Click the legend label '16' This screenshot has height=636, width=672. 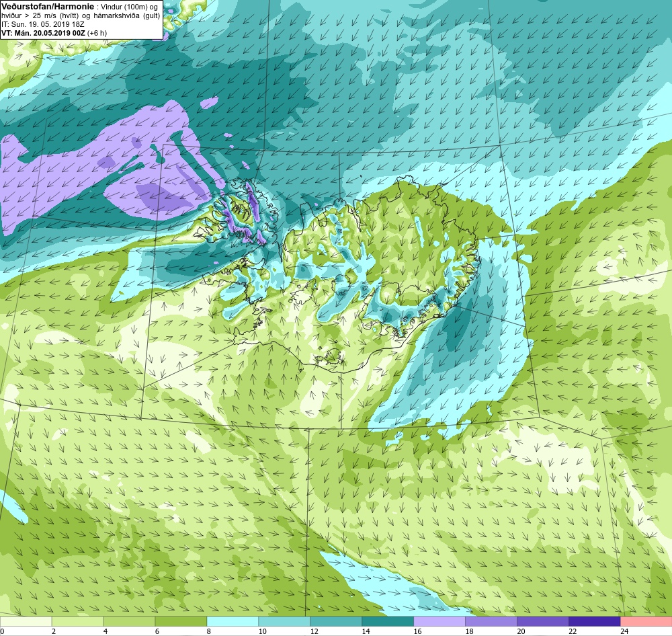coord(418,631)
